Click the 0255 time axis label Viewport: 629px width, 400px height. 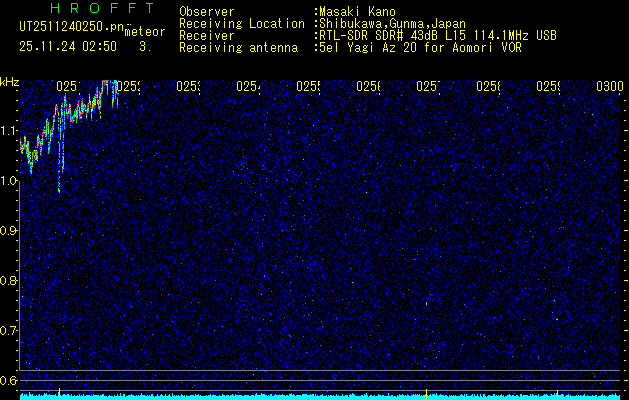click(x=308, y=86)
